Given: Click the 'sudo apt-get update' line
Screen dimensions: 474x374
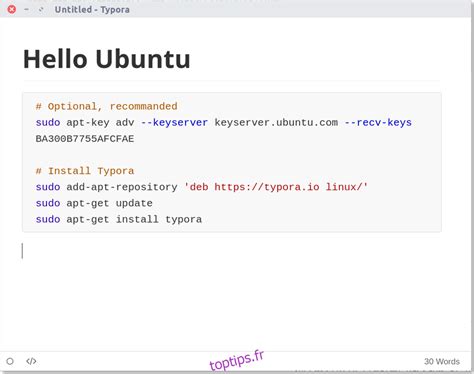Looking at the screenshot, I should (94, 203).
